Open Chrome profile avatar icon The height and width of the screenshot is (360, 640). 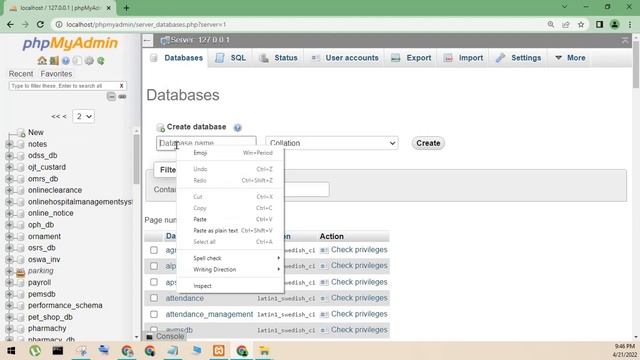pos(614,24)
